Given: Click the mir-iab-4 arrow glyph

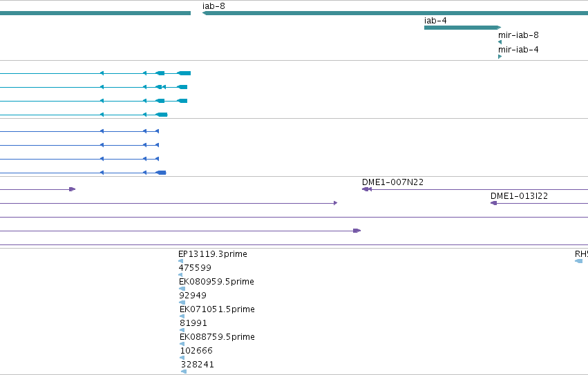Looking at the screenshot, I should point(500,57).
